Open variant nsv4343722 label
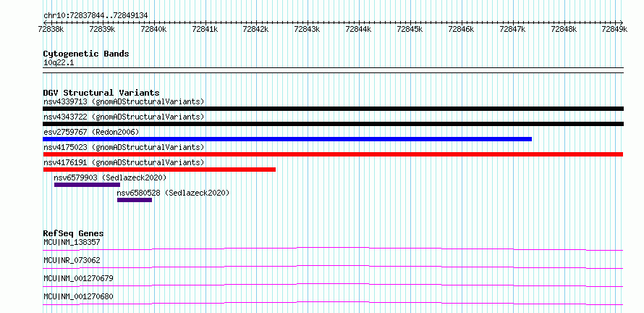Viewport: 644px width, 313px height. pyautogui.click(x=124, y=117)
